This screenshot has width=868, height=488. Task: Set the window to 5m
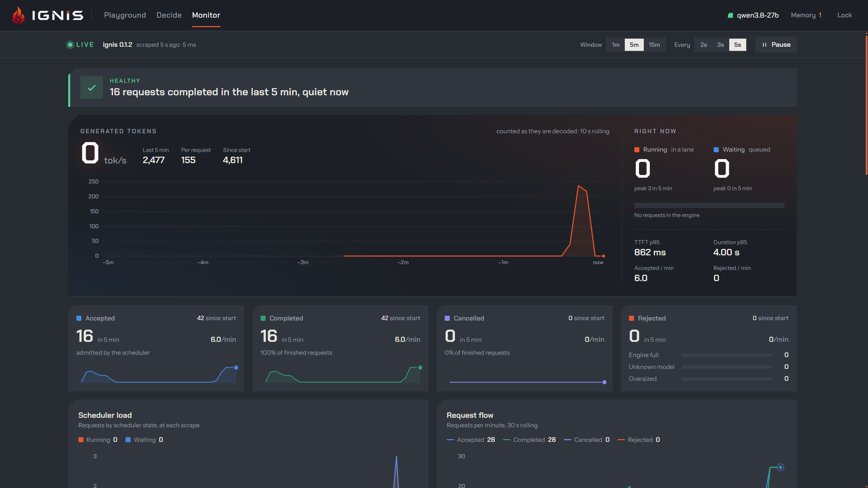pyautogui.click(x=634, y=45)
